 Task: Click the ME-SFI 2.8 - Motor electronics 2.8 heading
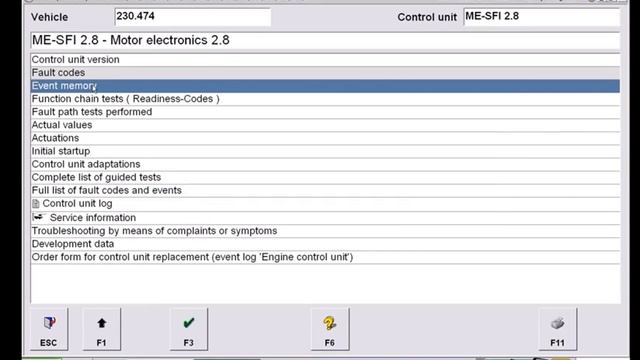[325, 40]
